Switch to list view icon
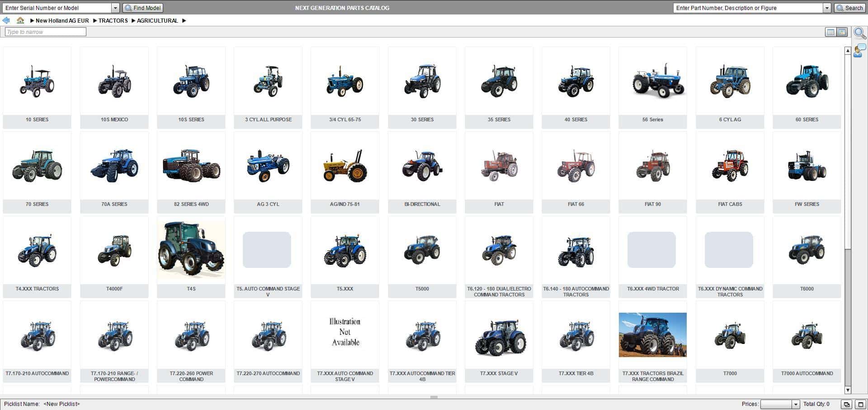Viewport: 868px width, 410px height. pos(830,32)
